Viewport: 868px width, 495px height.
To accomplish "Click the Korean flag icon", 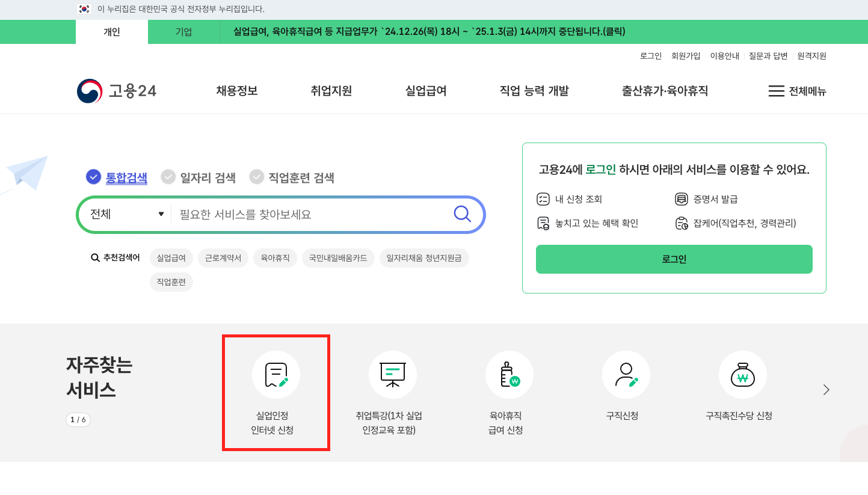I will (84, 9).
